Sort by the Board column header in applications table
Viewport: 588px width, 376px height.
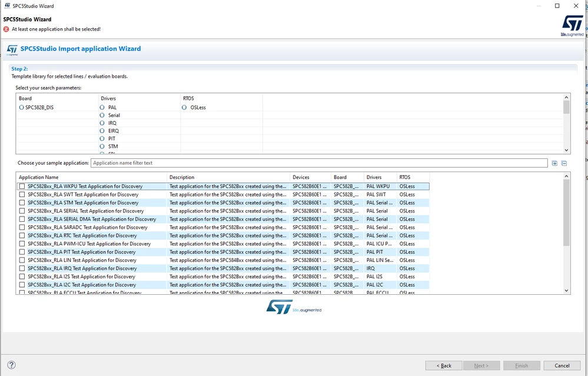pyautogui.click(x=348, y=177)
